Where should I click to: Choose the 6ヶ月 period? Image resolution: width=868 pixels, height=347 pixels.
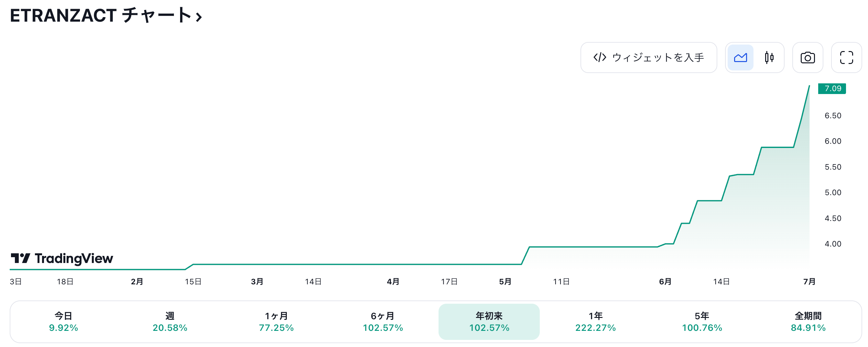(x=383, y=322)
